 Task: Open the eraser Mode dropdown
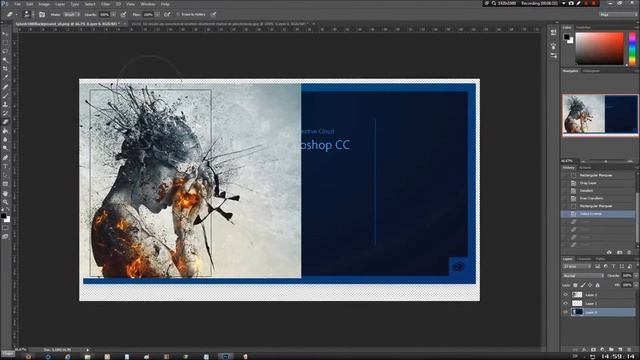coord(71,14)
